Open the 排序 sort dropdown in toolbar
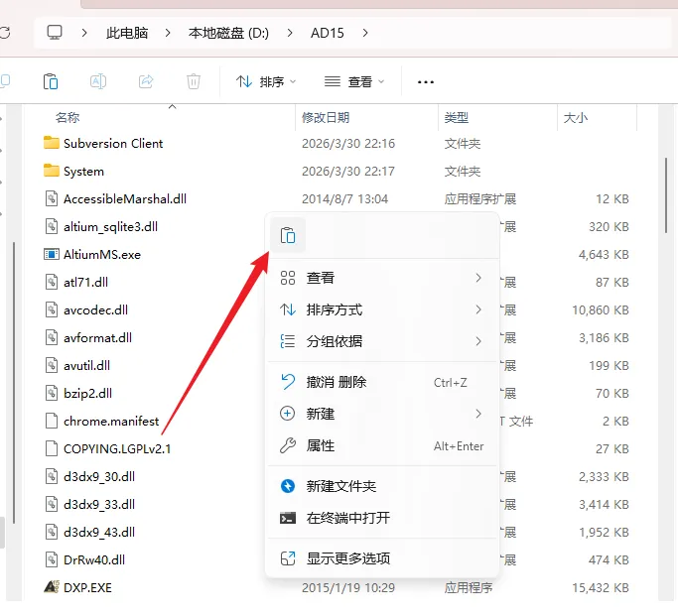 coord(266,81)
